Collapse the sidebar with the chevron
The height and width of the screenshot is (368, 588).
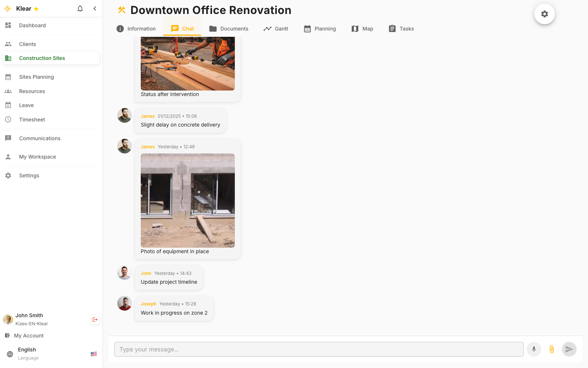[95, 8]
